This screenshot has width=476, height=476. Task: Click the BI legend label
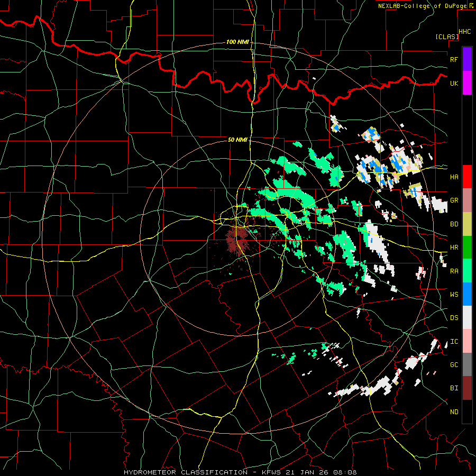(x=454, y=388)
